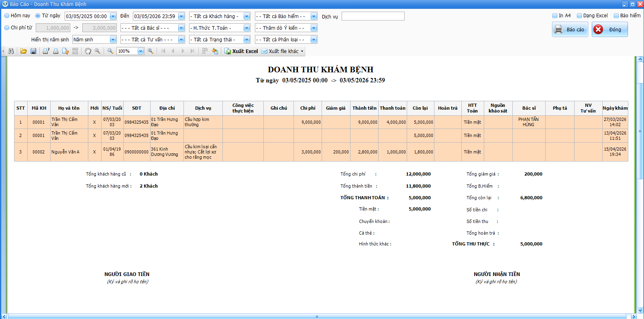This screenshot has height=319, width=644.
Task: Click the PHAN TẤN HÙNG doctor cell
Action: coord(529,122)
